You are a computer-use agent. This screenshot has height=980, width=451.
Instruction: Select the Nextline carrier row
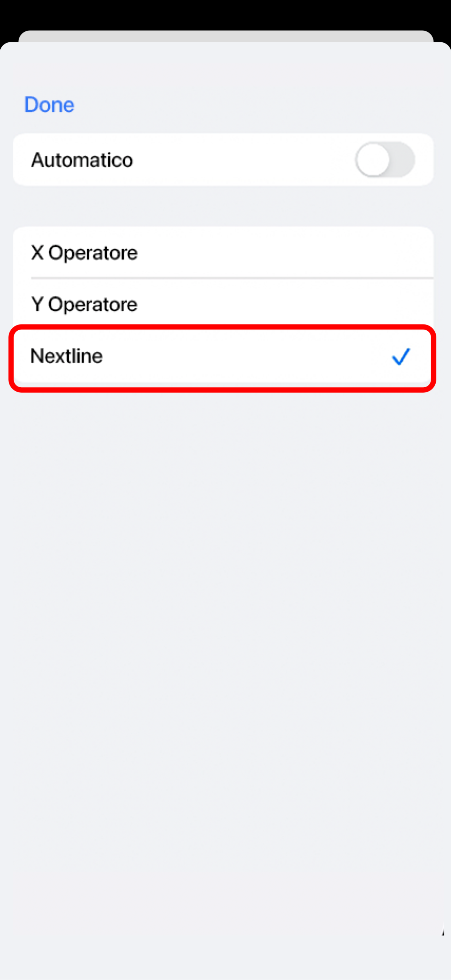tap(223, 357)
